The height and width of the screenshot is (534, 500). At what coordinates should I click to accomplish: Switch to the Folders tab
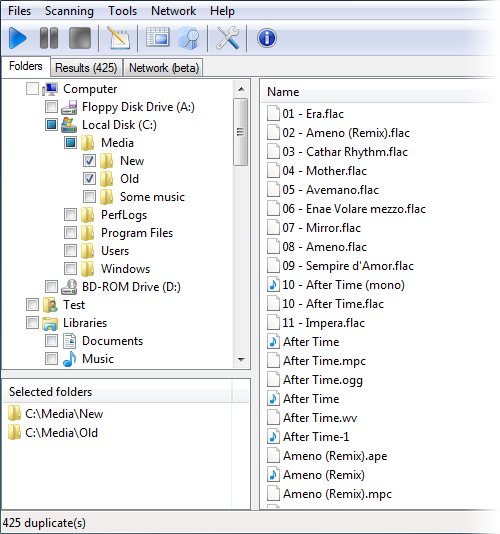[x=26, y=66]
